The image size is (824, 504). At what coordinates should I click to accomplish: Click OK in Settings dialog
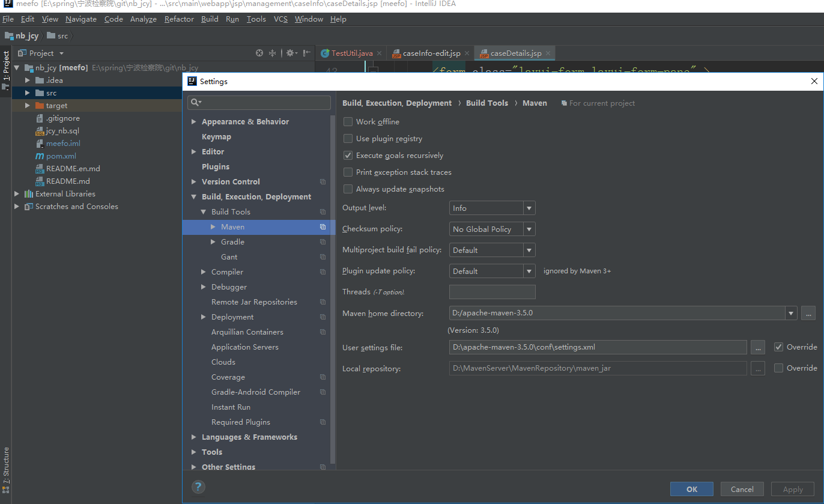(x=692, y=489)
